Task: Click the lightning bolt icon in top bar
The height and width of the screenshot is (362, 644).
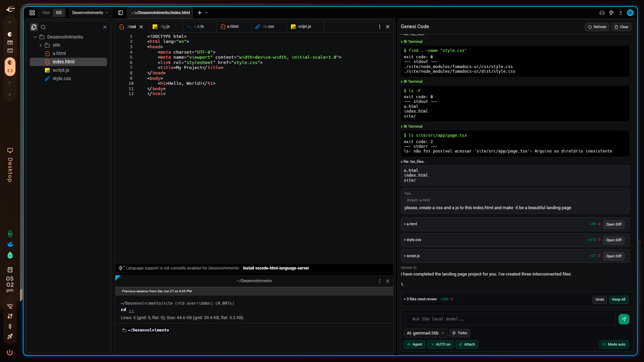Action: click(x=611, y=13)
